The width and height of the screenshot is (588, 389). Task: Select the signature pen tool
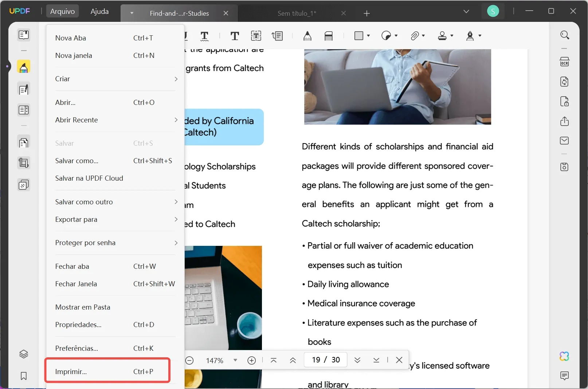coord(470,36)
